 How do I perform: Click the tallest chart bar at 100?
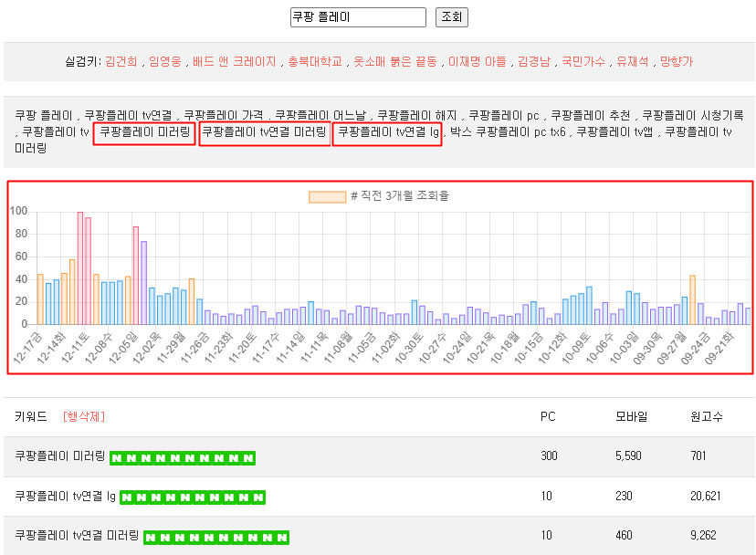click(80, 268)
